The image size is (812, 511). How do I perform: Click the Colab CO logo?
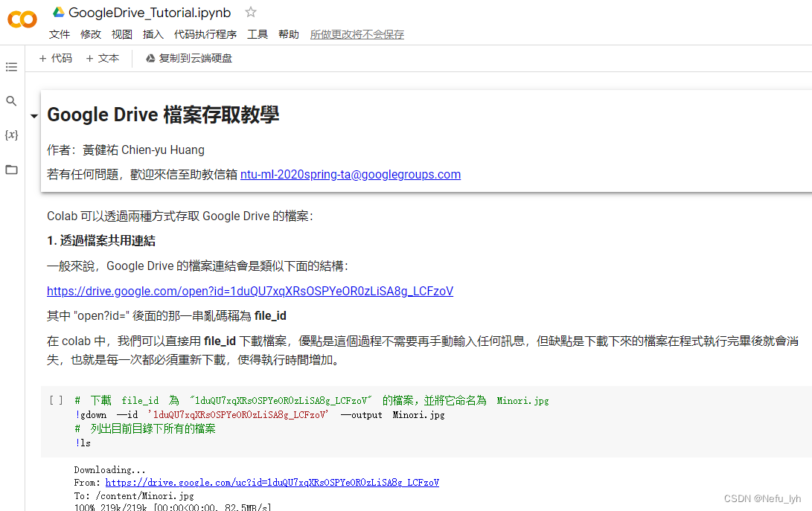click(22, 20)
